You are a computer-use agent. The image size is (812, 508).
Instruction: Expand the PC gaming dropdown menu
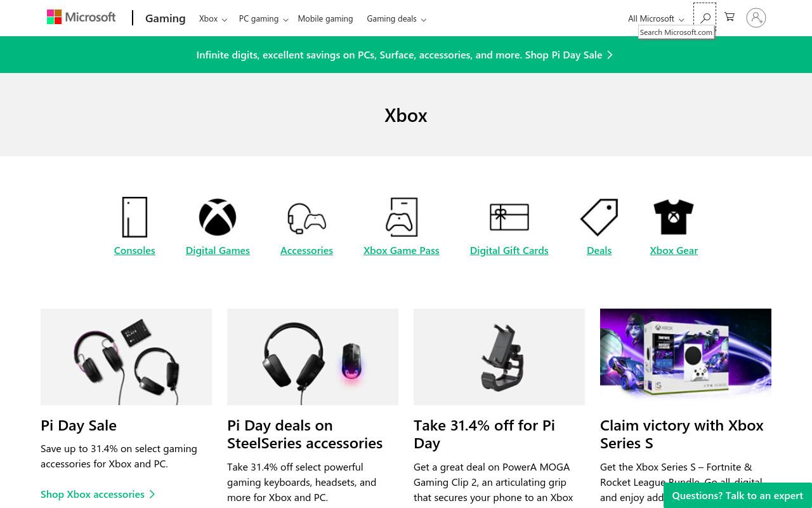[x=264, y=18]
